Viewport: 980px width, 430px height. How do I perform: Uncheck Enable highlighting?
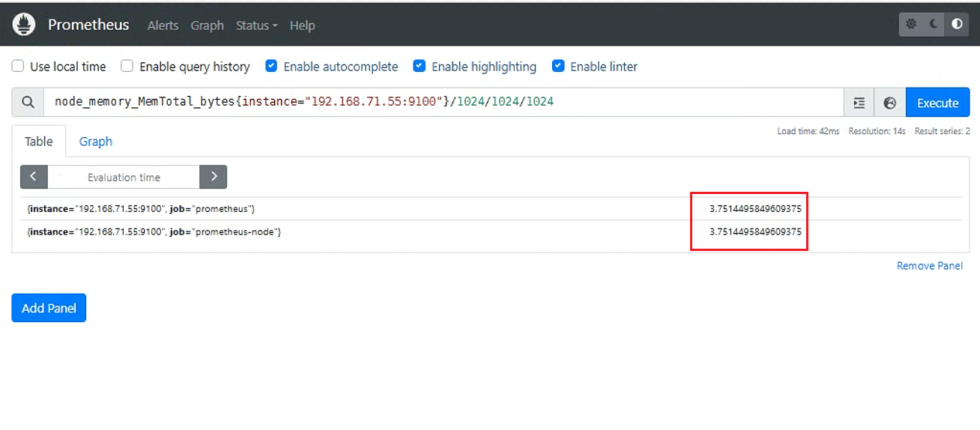pos(420,66)
